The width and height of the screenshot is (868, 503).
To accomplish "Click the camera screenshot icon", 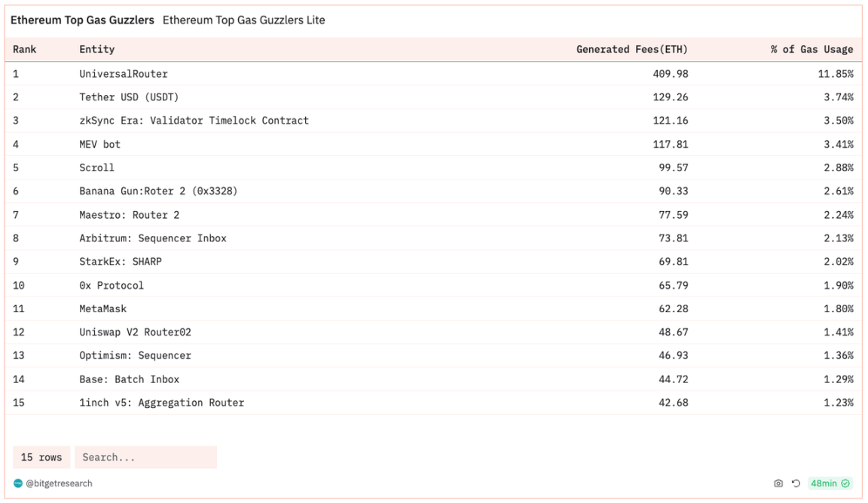I will [778, 483].
